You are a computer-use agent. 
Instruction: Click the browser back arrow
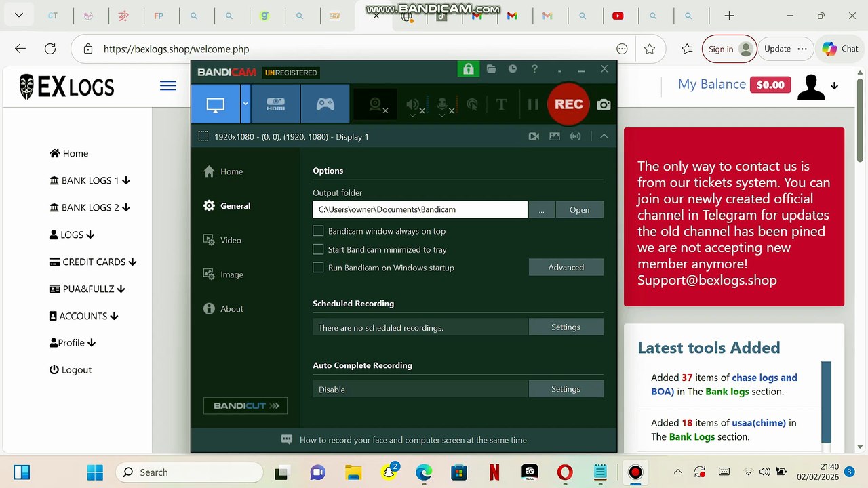point(20,49)
